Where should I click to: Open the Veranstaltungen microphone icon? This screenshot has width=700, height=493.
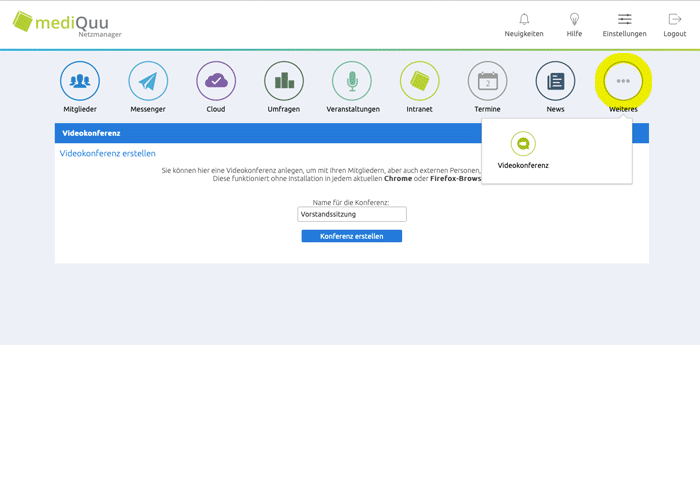click(352, 81)
